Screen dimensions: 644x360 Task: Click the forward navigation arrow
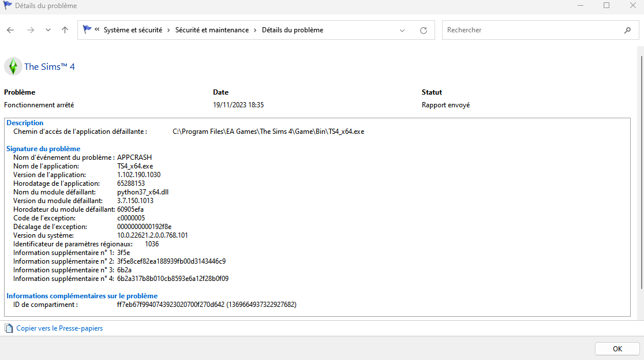[31, 30]
